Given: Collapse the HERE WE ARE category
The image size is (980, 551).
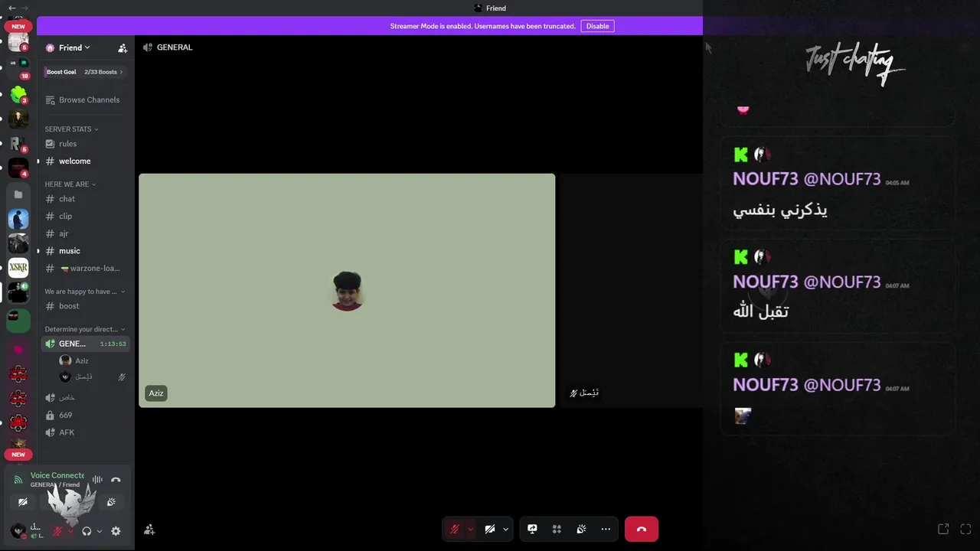Looking at the screenshot, I should (x=70, y=184).
